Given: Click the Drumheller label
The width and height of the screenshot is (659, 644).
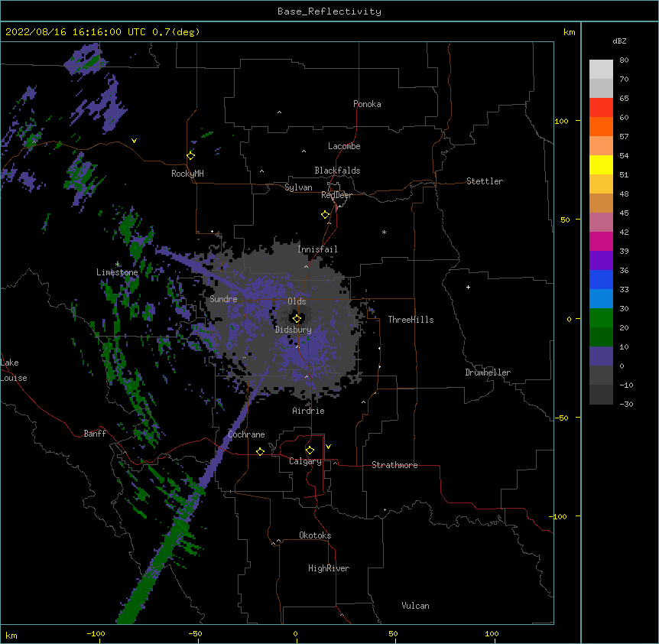Looking at the screenshot, I should [488, 372].
